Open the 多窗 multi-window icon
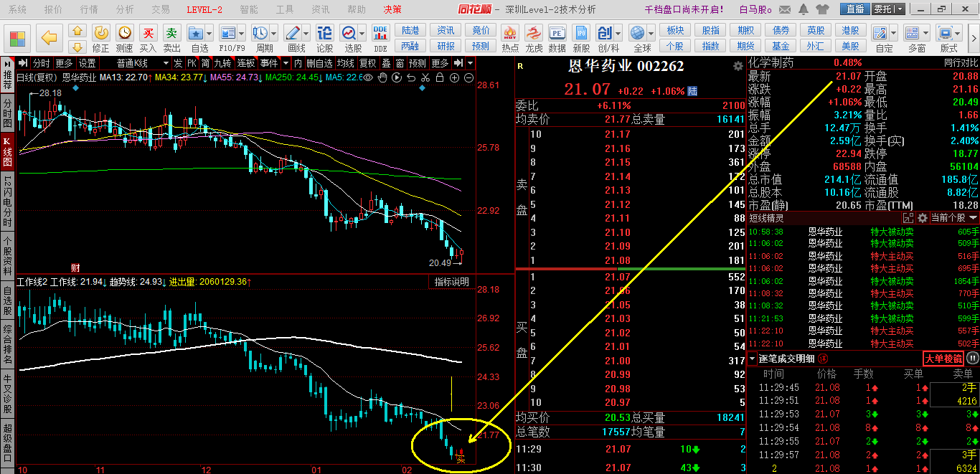 pyautogui.click(x=912, y=34)
